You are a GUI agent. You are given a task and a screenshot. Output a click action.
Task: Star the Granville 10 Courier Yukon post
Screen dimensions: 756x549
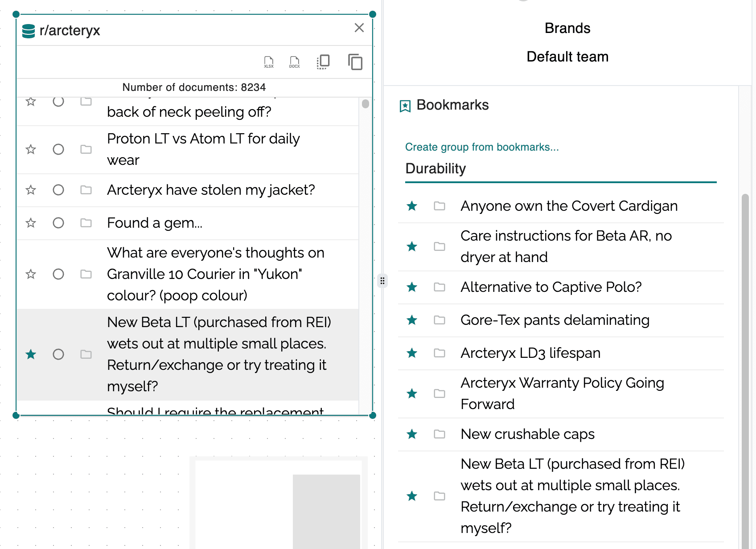(x=31, y=274)
